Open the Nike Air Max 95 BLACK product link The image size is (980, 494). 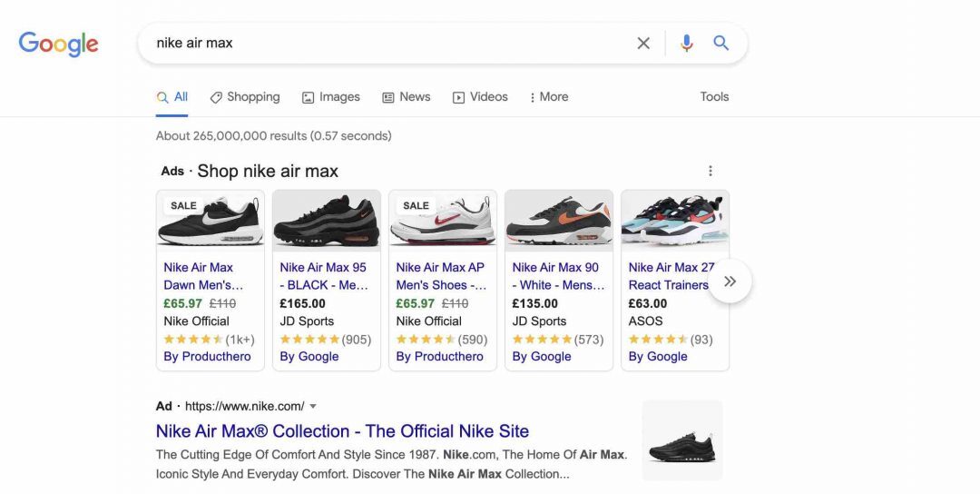tap(324, 276)
